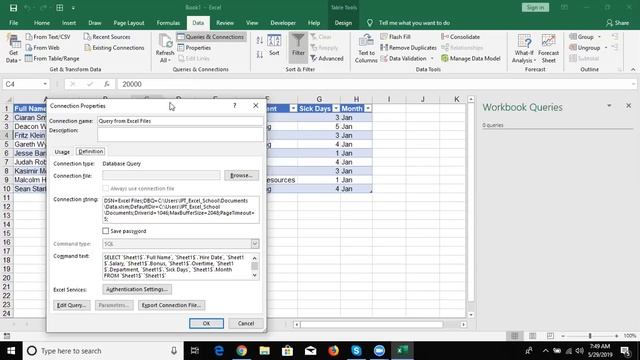
Task: Select the Definition tab in dialog
Action: (x=91, y=151)
